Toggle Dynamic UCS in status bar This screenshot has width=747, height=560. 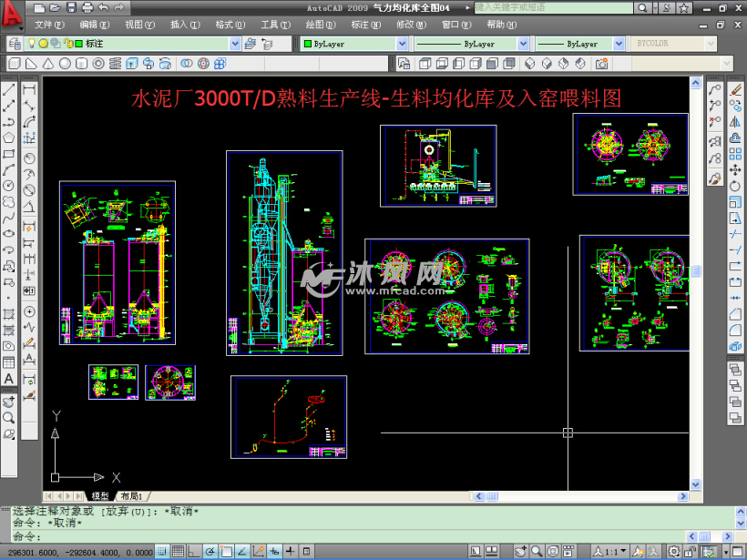coord(258,552)
